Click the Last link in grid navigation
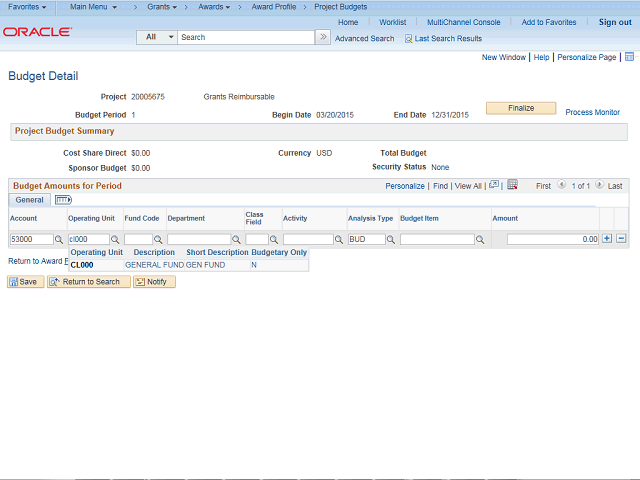The image size is (640, 480). 615,186
